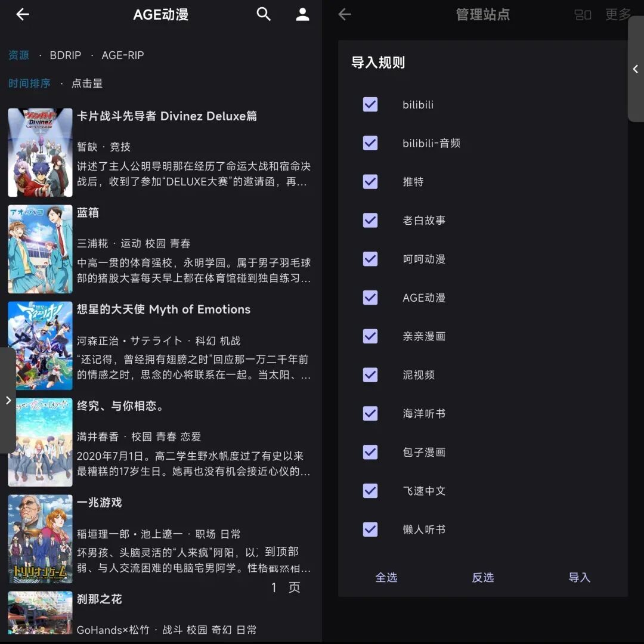Expand the left side drawer handle
Screen dimensions: 644x644
(x=8, y=401)
